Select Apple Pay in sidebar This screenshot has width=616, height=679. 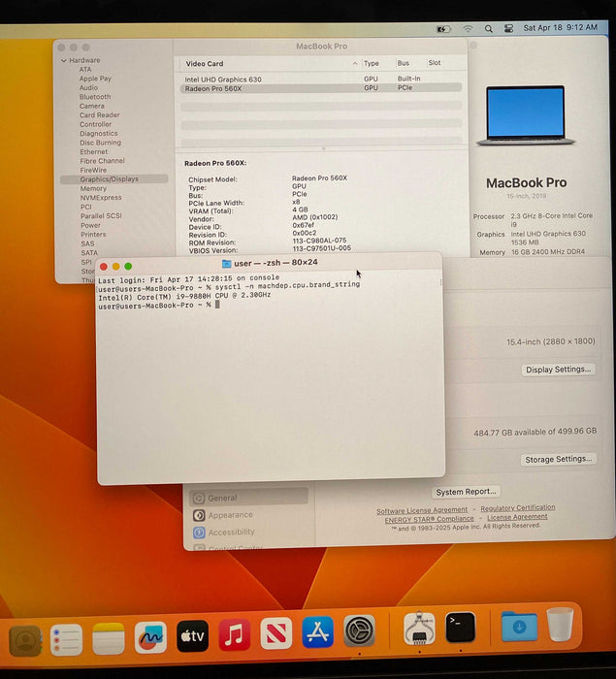click(95, 79)
